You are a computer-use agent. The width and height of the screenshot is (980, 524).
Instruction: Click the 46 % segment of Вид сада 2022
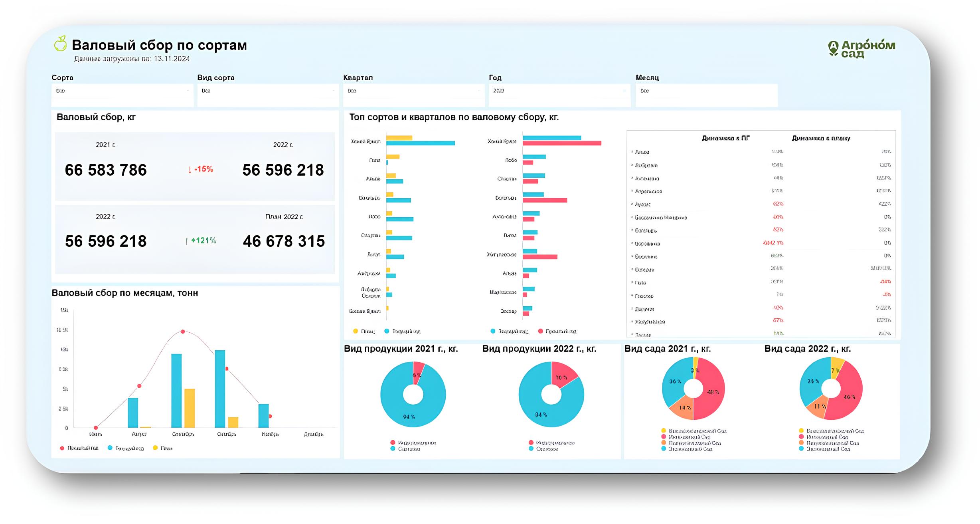[x=849, y=397]
